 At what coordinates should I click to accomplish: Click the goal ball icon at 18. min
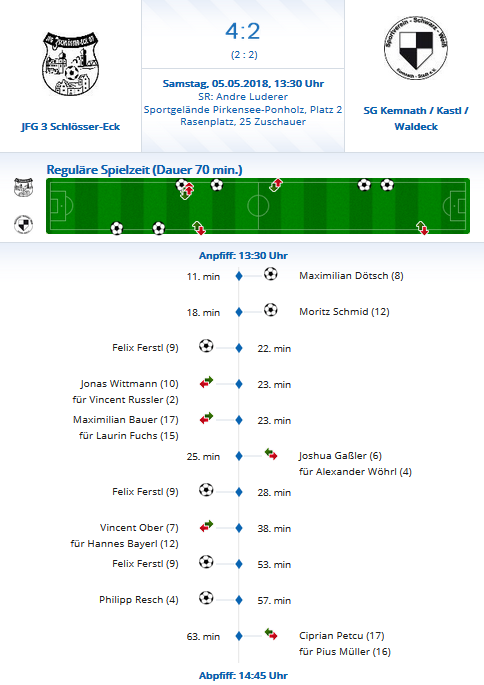271,310
